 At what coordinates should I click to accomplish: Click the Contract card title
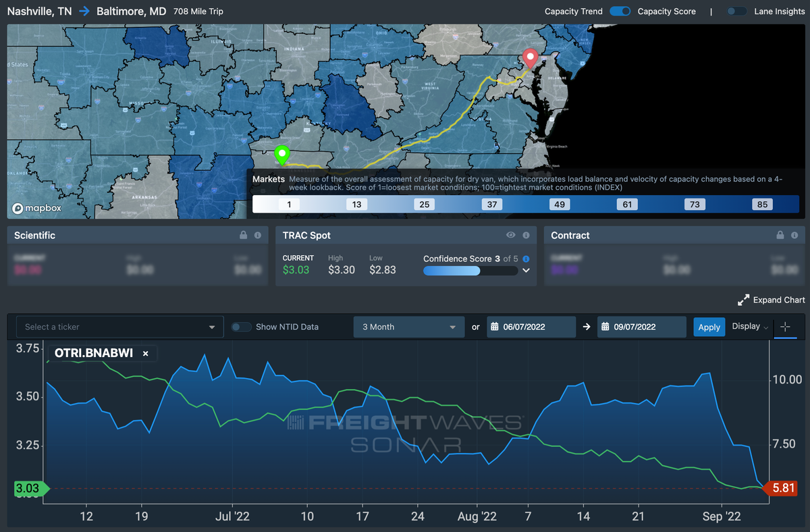coord(570,236)
